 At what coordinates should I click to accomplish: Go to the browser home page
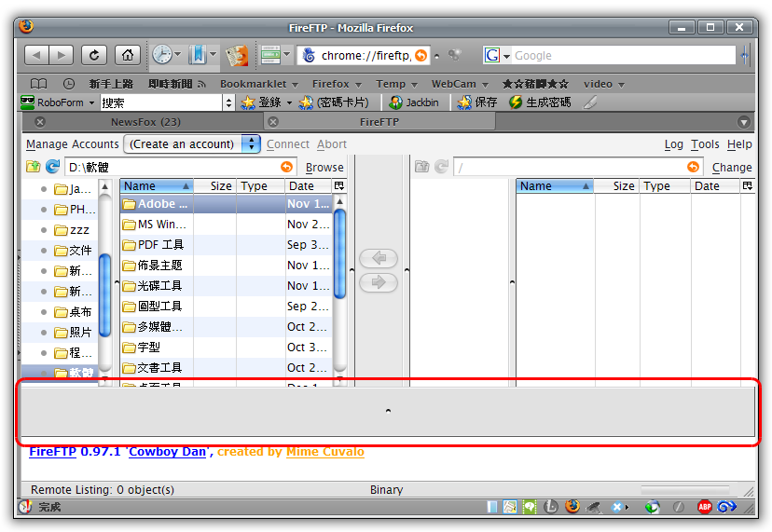pos(128,55)
